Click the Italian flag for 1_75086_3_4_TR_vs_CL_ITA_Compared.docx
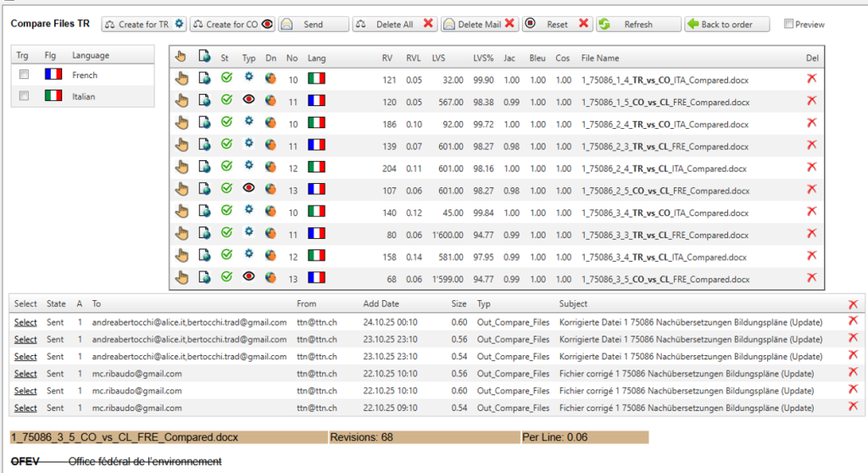This screenshot has width=868, height=473. (316, 256)
